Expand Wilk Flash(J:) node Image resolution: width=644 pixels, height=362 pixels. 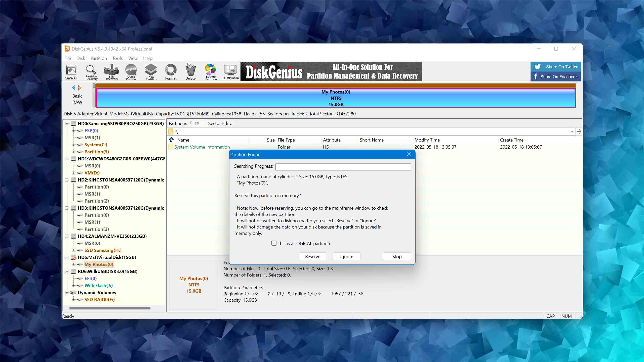pos(73,285)
